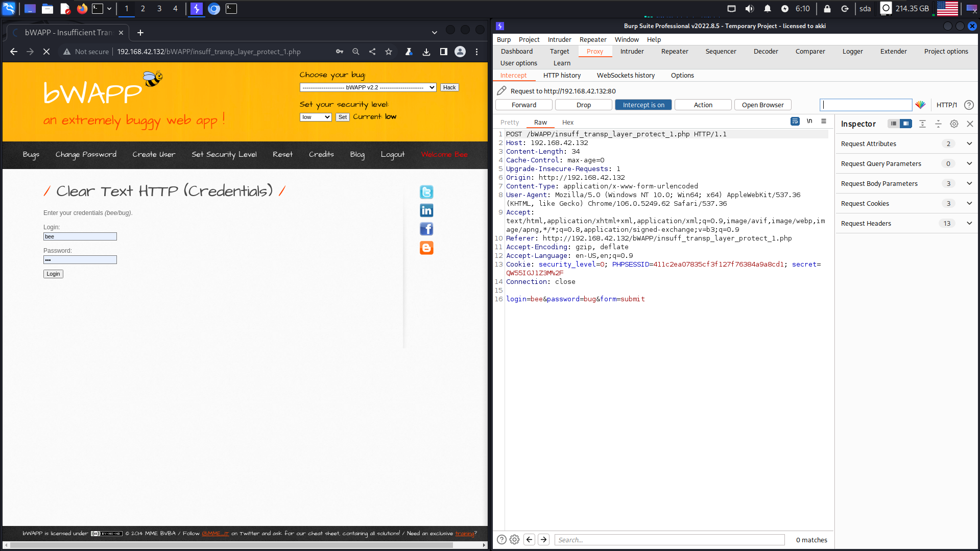Toggle the Intercept is on button

point(643,105)
